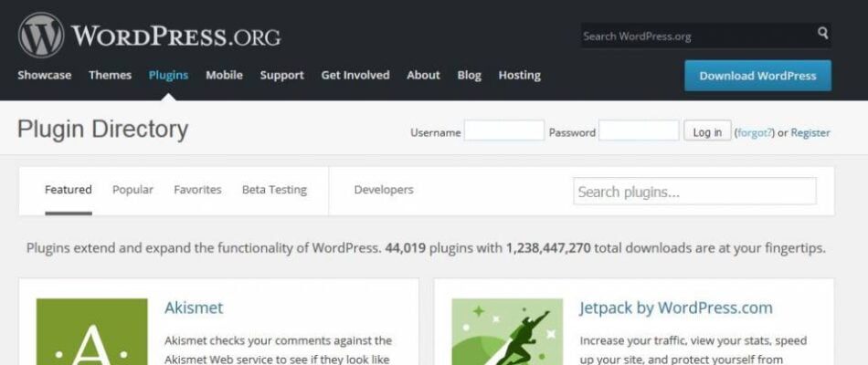The height and width of the screenshot is (365, 868).
Task: Open the Jetpack plugin thumbnail
Action: (507, 332)
